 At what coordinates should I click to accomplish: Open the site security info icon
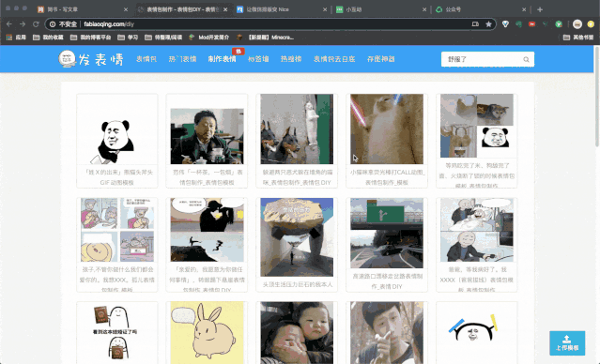[53, 24]
